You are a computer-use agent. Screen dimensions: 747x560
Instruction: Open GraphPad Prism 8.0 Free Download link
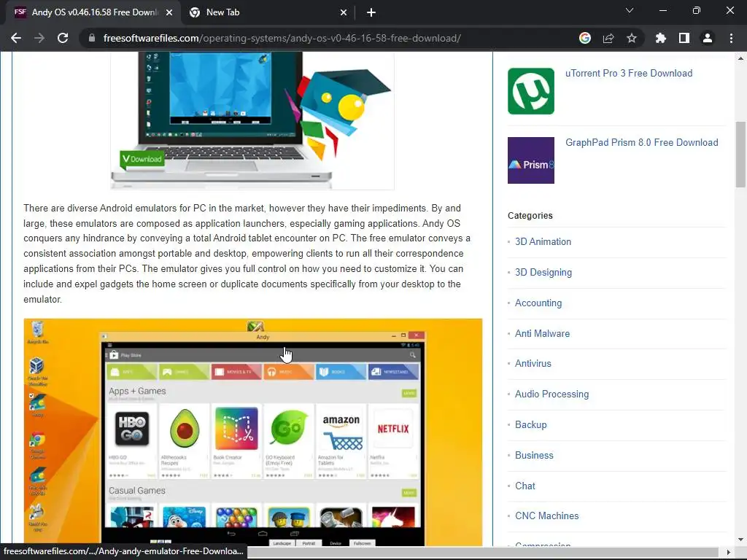point(642,142)
